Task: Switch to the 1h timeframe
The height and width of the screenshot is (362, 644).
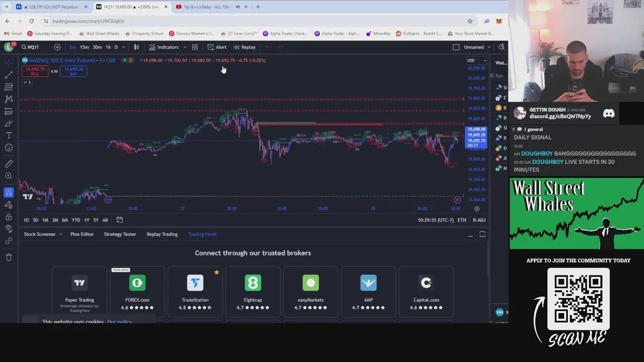Action: 108,47
